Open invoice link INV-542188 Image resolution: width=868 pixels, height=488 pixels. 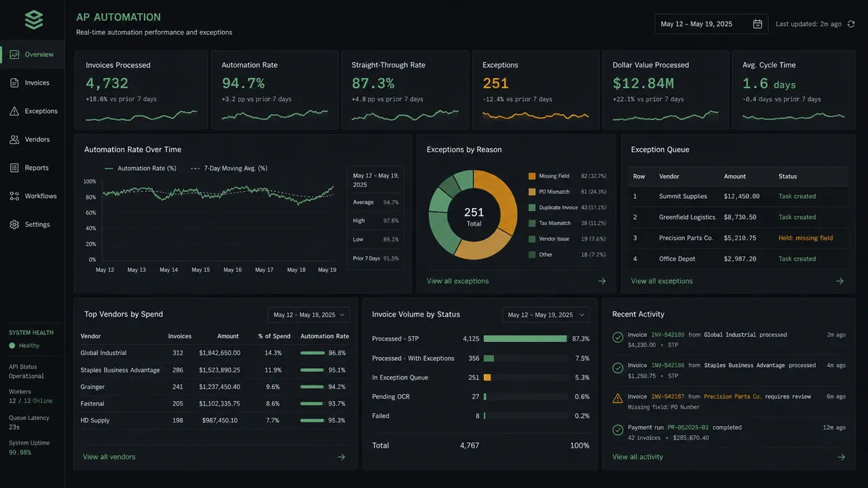tap(668, 365)
